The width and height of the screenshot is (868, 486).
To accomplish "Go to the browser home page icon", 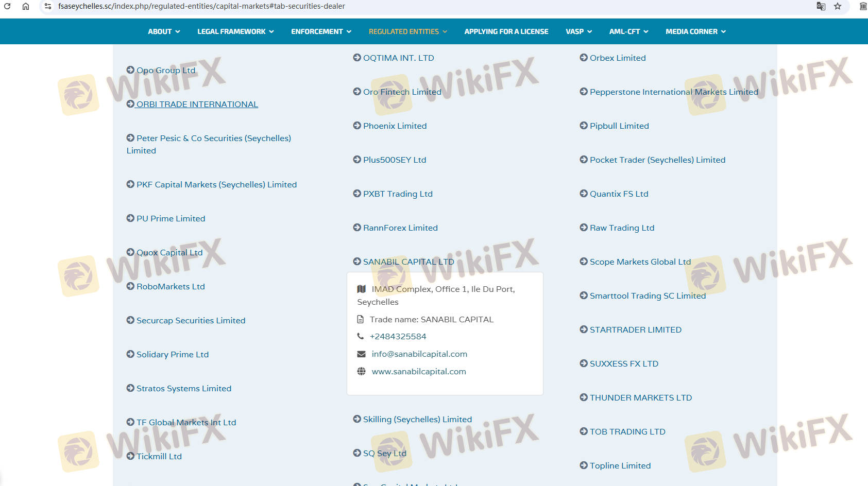I will click(26, 6).
